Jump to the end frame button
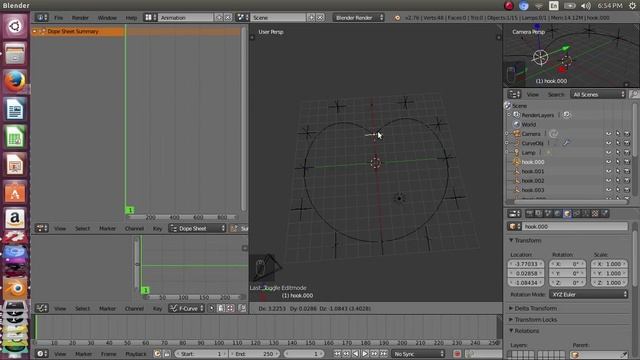Screen dimensions: 640x360 pos(384,354)
